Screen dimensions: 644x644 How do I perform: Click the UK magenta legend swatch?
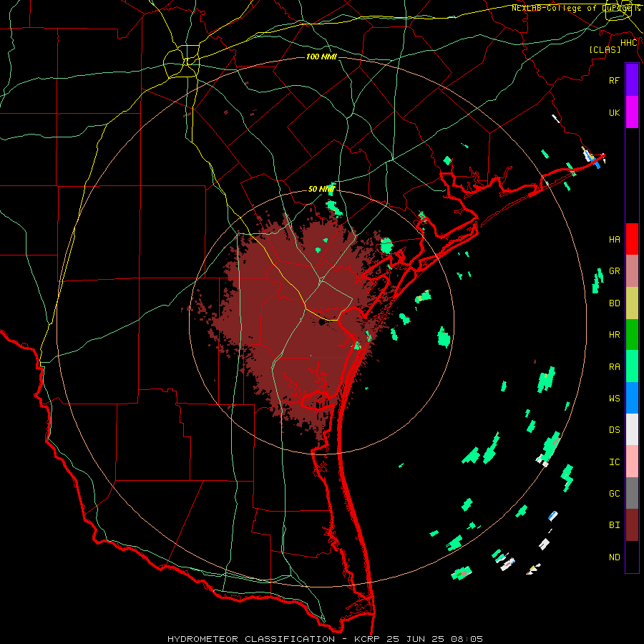coord(632,112)
